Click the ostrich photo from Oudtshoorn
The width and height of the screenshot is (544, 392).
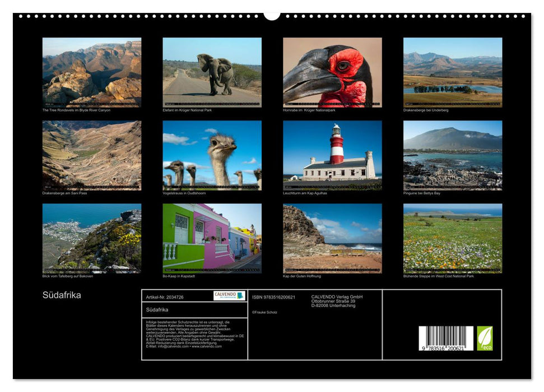pyautogui.click(x=212, y=156)
